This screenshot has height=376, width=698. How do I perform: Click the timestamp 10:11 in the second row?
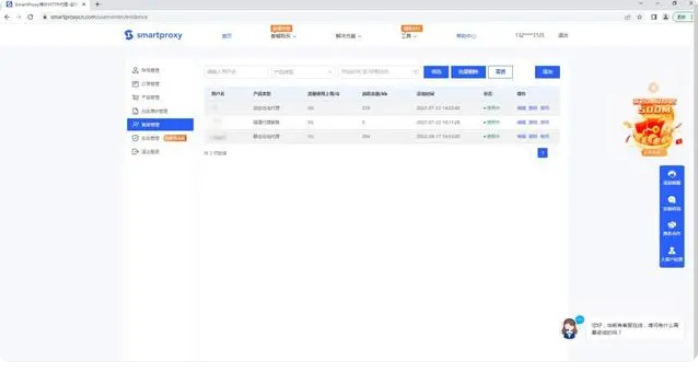438,122
